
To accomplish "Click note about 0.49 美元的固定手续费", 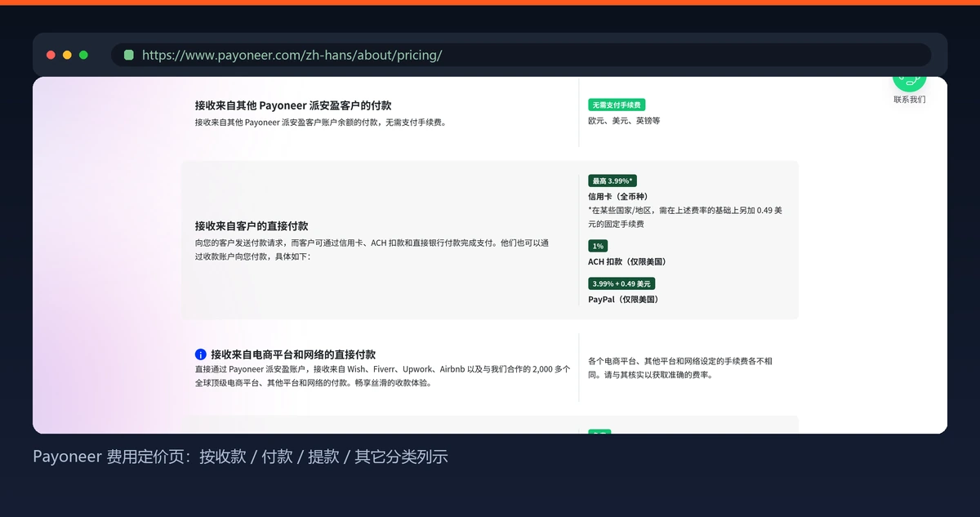I will pos(685,217).
